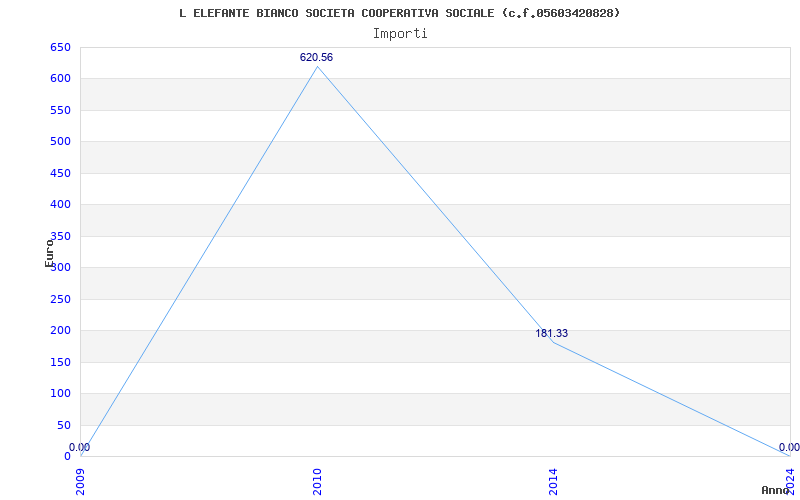800x500 pixels.
Task: Click the 250 y-axis tick label
Action: 60,299
